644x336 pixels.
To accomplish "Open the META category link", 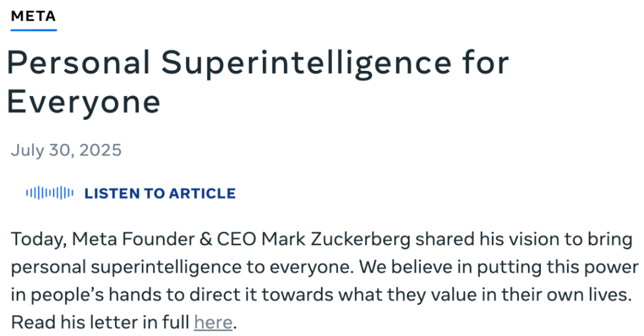I will pyautogui.click(x=33, y=16).
